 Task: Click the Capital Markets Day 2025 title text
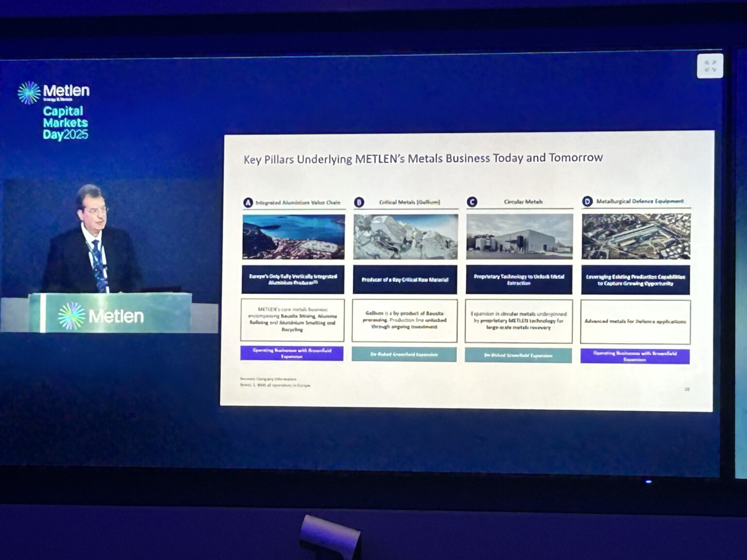[65, 123]
